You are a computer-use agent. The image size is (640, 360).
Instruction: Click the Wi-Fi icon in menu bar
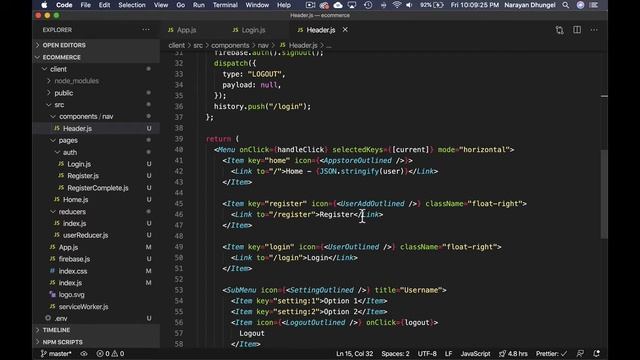click(396, 5)
